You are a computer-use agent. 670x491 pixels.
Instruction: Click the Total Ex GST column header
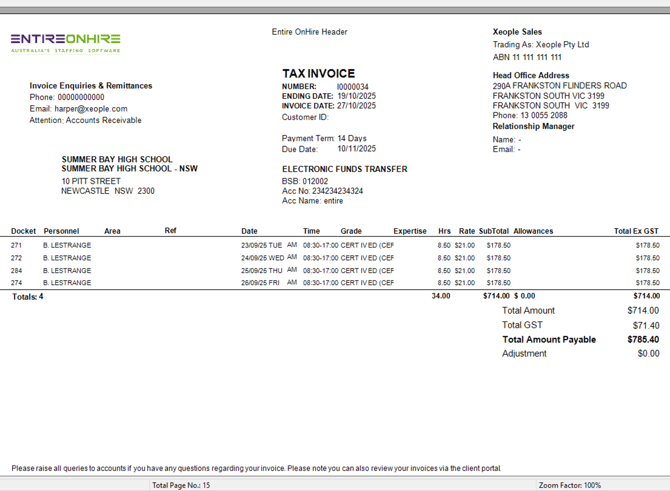[x=636, y=231]
